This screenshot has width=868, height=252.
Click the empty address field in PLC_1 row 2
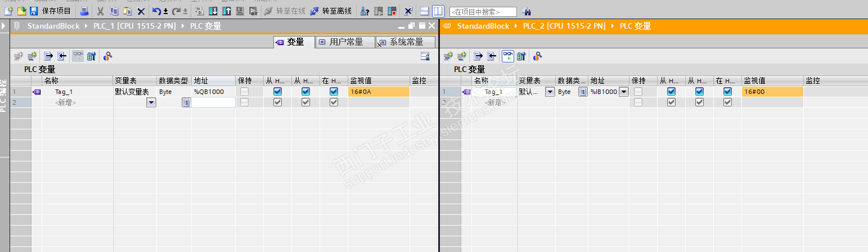pyautogui.click(x=213, y=102)
